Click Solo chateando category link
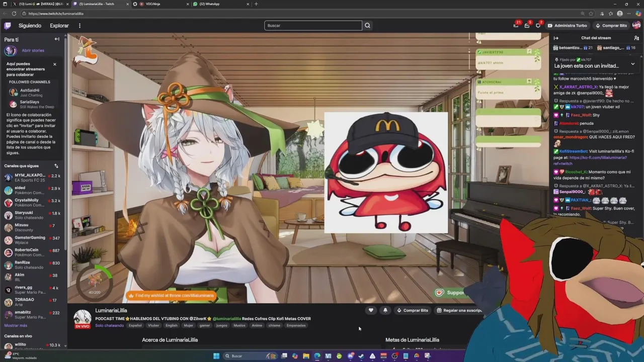The height and width of the screenshot is (362, 644). coord(109,325)
